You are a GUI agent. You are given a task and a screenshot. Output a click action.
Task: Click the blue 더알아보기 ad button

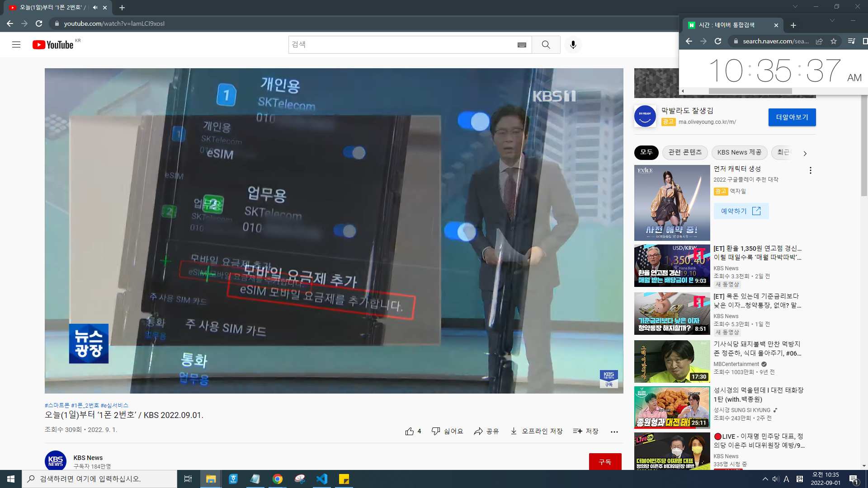(792, 117)
